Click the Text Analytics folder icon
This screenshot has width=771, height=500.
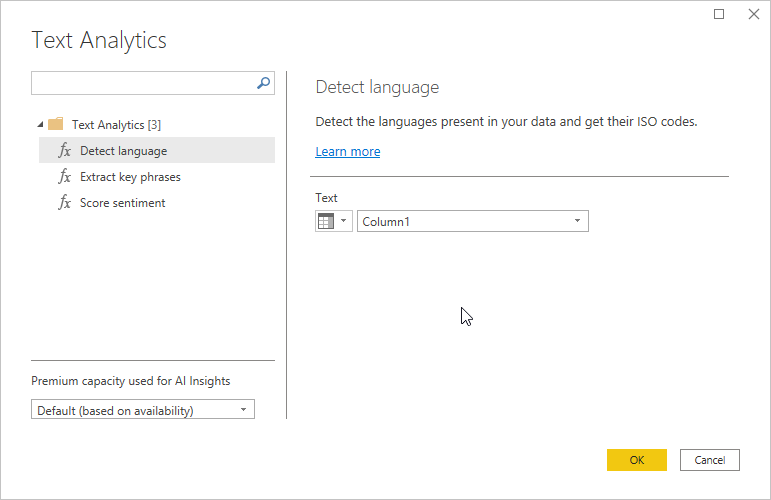pos(56,124)
